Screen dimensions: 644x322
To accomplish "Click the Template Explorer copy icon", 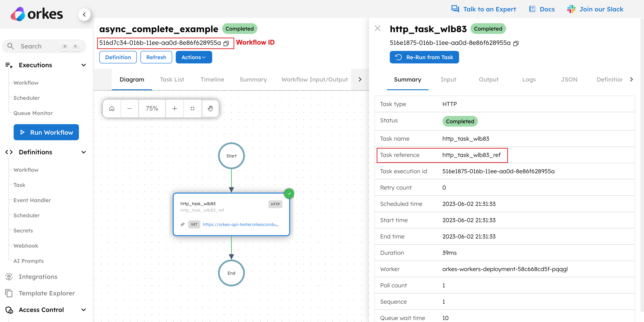I will pos(9,293).
